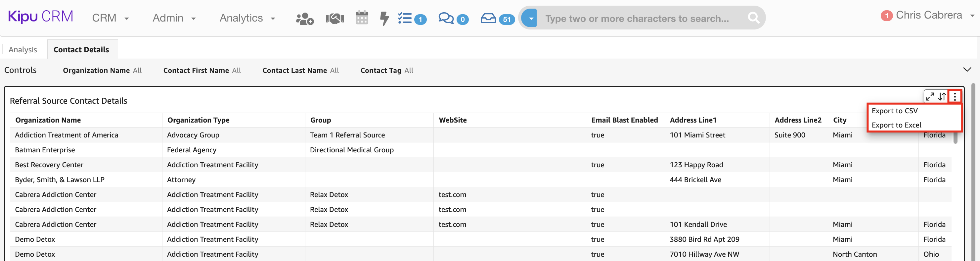Open the handshake referrals icon
The width and height of the screenshot is (980, 261).
(x=334, y=18)
